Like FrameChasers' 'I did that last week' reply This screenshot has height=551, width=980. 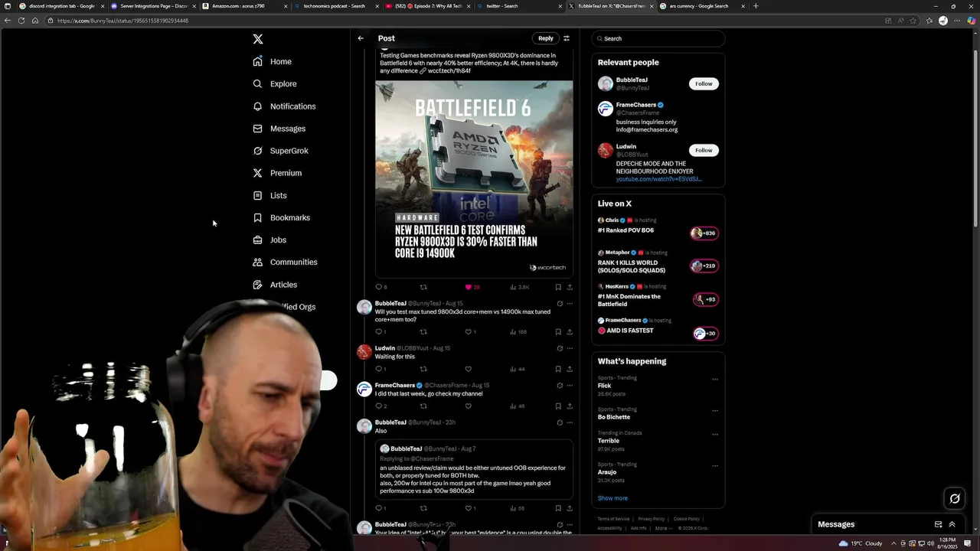click(x=469, y=406)
